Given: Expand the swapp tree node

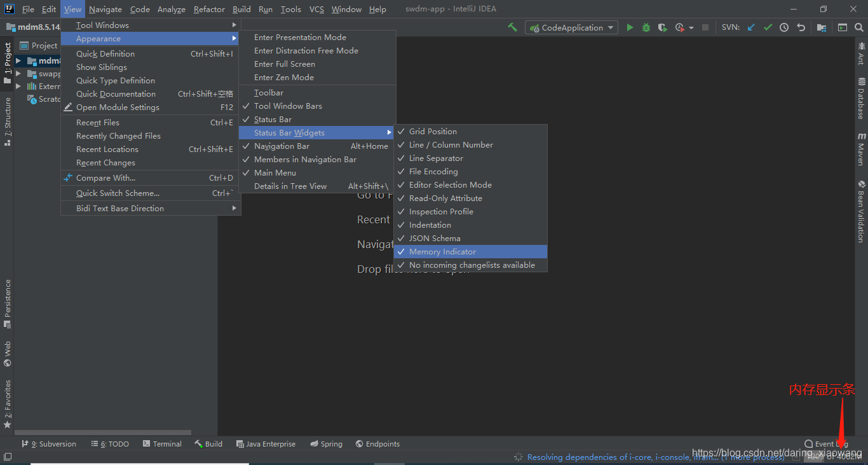Looking at the screenshot, I should click(x=18, y=74).
